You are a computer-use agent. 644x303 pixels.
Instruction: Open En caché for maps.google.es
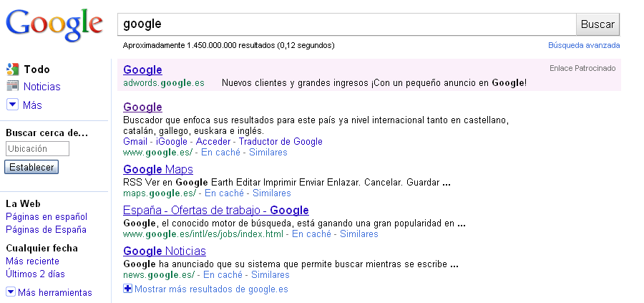pyautogui.click(x=224, y=193)
